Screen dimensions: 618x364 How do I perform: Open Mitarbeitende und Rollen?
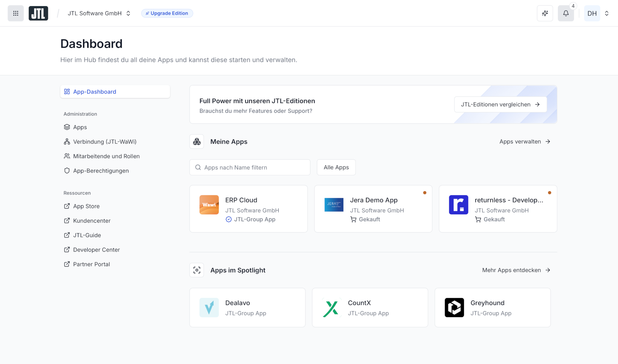[106, 156]
